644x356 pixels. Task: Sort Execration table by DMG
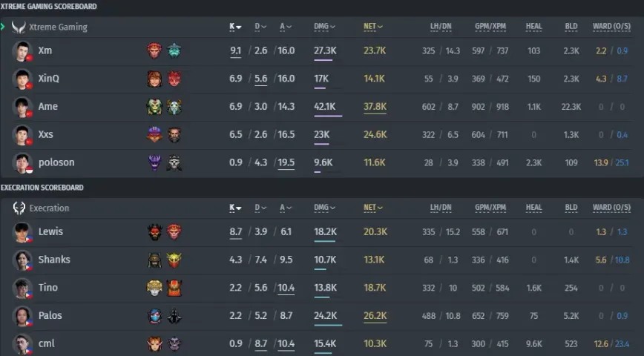[x=324, y=208]
